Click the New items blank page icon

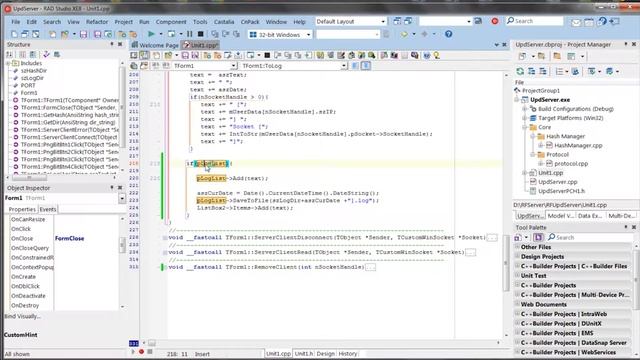click(x=14, y=34)
